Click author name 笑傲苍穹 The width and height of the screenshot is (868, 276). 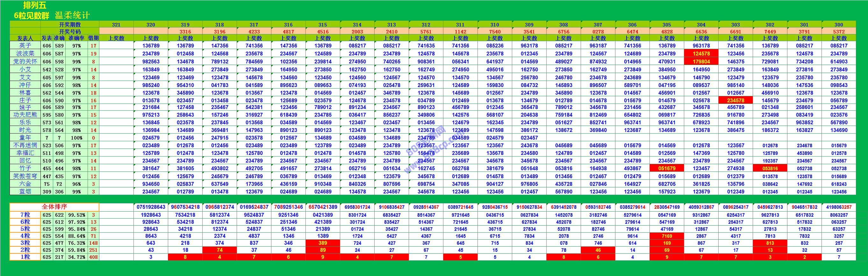(x=25, y=176)
